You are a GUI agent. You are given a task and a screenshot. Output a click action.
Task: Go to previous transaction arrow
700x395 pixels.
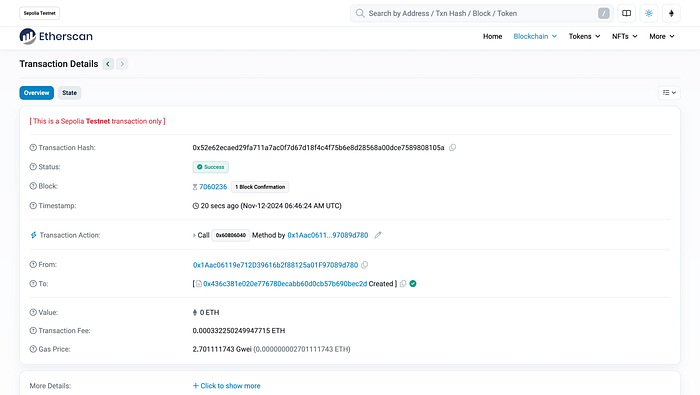pyautogui.click(x=108, y=64)
